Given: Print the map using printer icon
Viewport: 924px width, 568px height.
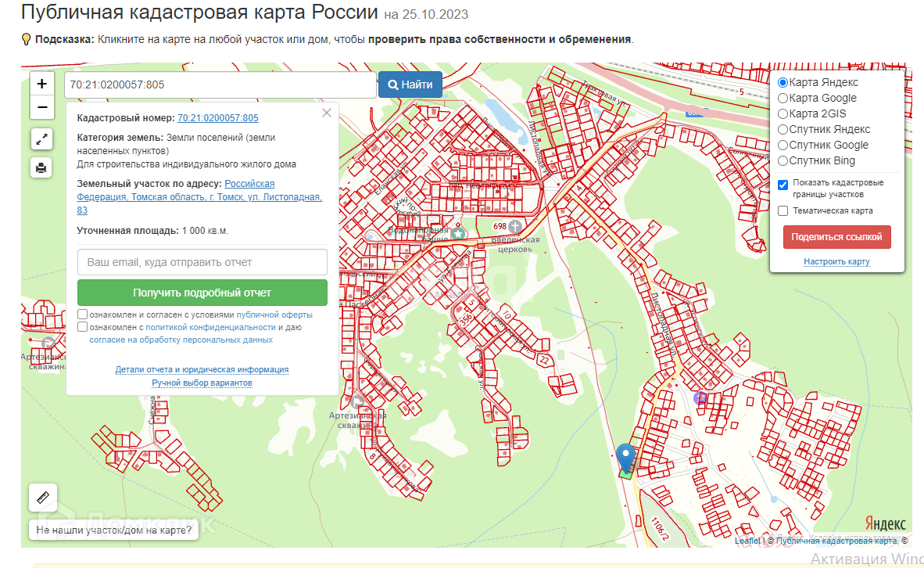Looking at the screenshot, I should coord(42,168).
